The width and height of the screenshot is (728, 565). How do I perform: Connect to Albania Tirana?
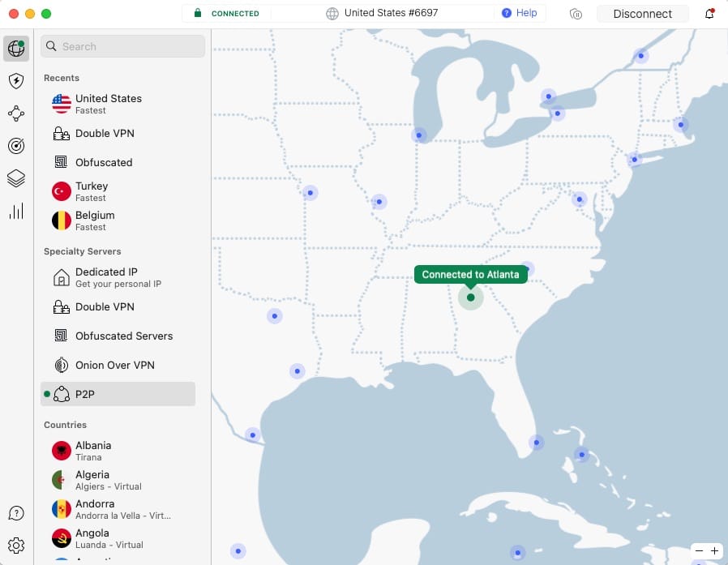[x=118, y=451]
